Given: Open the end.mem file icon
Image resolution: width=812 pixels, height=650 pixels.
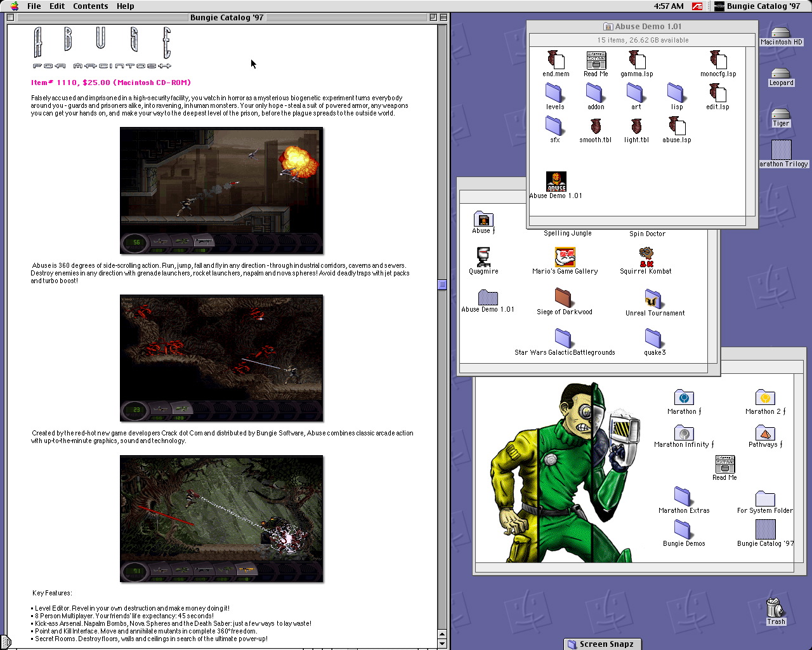Looking at the screenshot, I should click(556, 60).
